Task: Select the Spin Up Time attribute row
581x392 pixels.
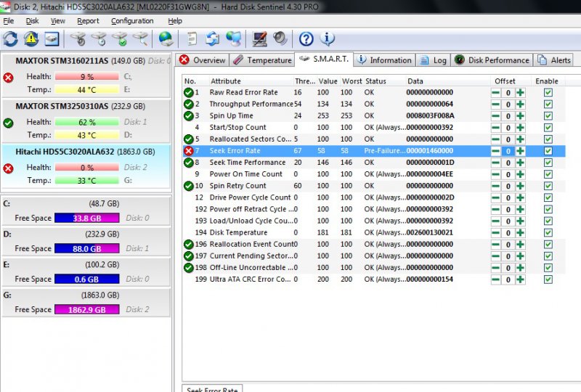Action: [374, 115]
